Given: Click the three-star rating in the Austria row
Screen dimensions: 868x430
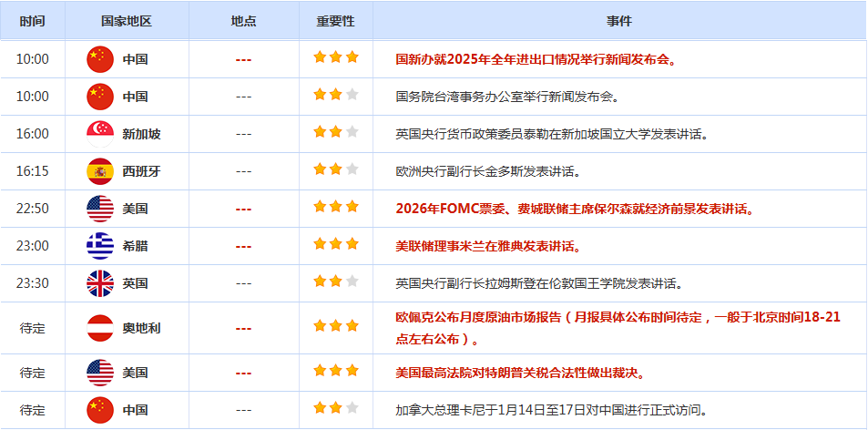Looking at the screenshot, I should pos(336,326).
